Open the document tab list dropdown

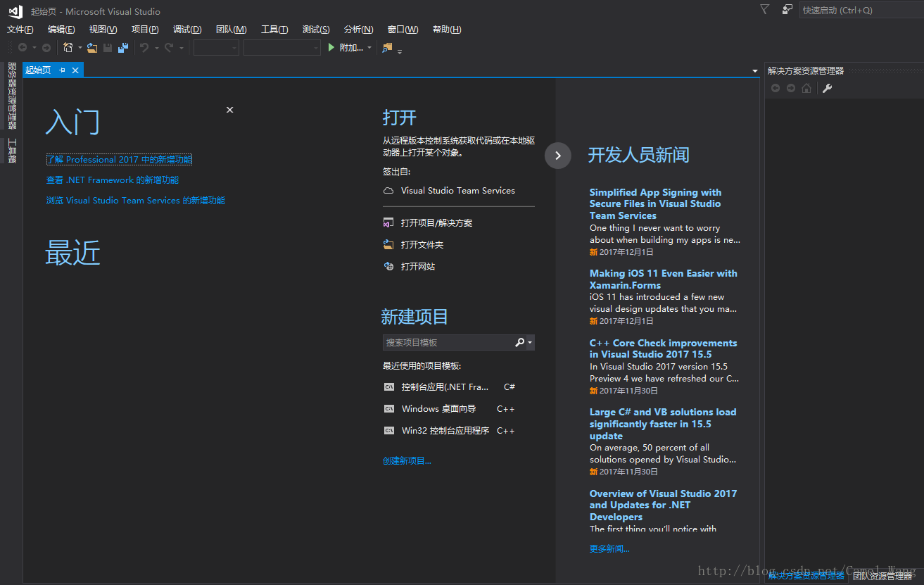[755, 71]
